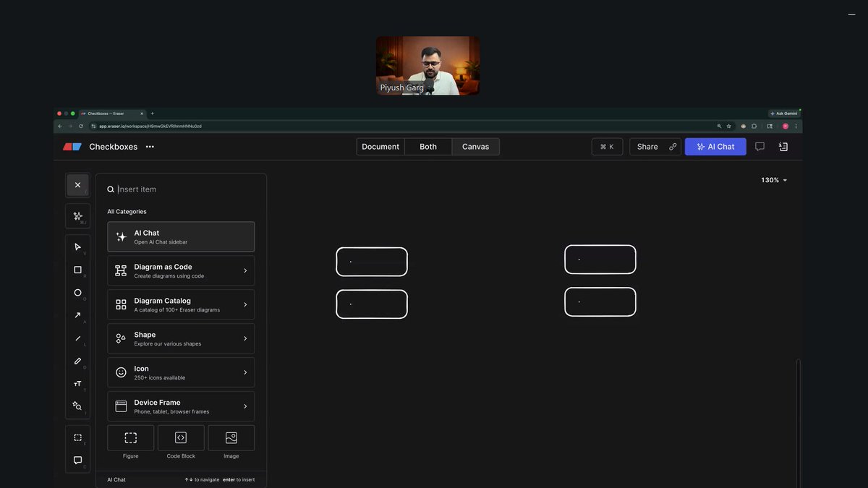Viewport: 868px width, 488px height.
Task: Expand the Shape category in the insert menu
Action: point(246,338)
